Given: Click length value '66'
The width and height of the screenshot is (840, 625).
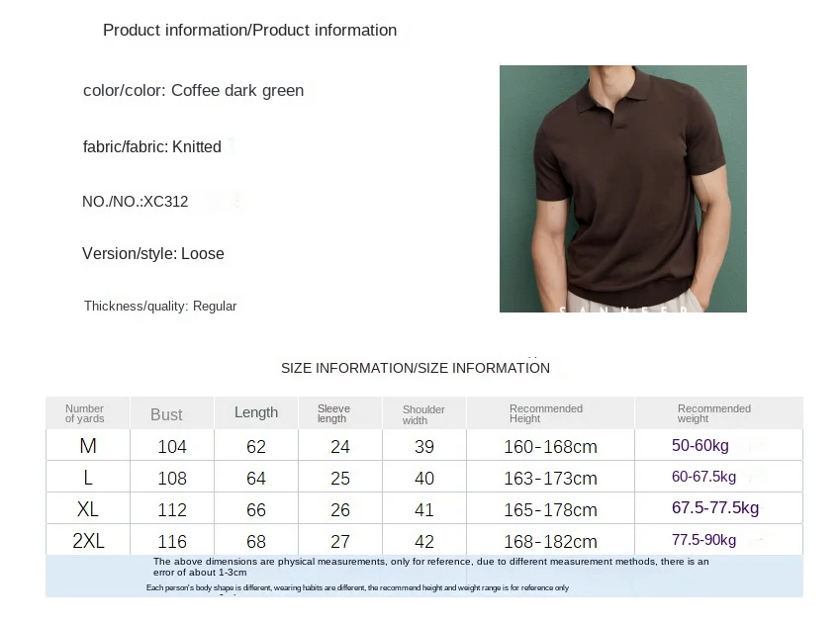Looking at the screenshot, I should click(256, 510).
